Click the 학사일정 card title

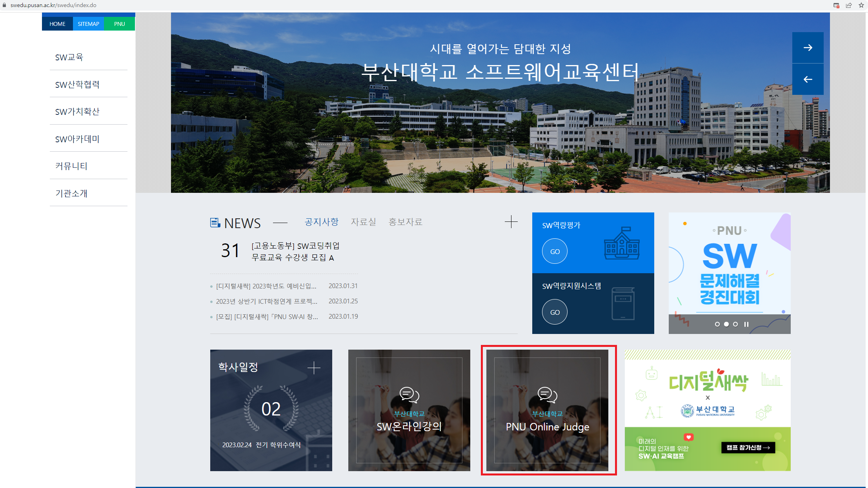[x=238, y=367]
